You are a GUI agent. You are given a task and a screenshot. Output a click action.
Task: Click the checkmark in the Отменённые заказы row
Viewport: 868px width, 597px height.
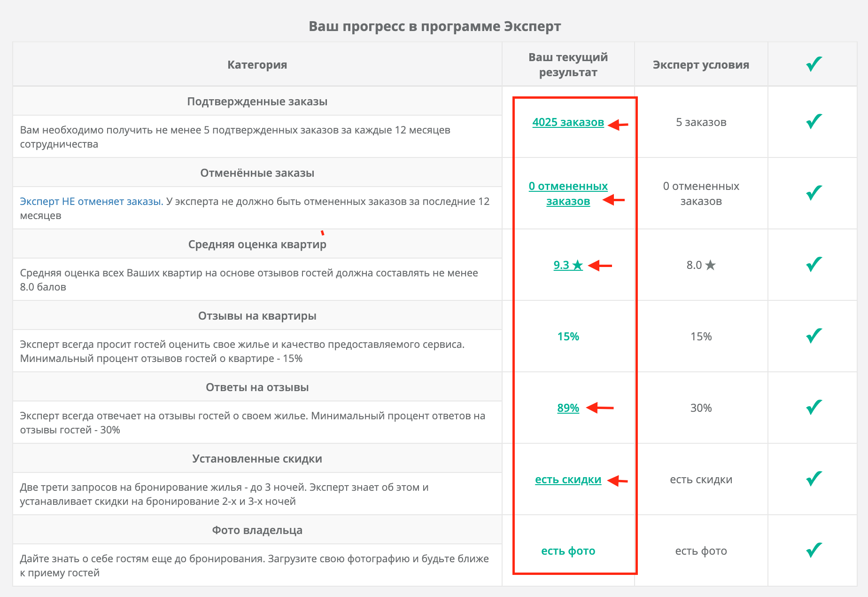click(x=814, y=193)
